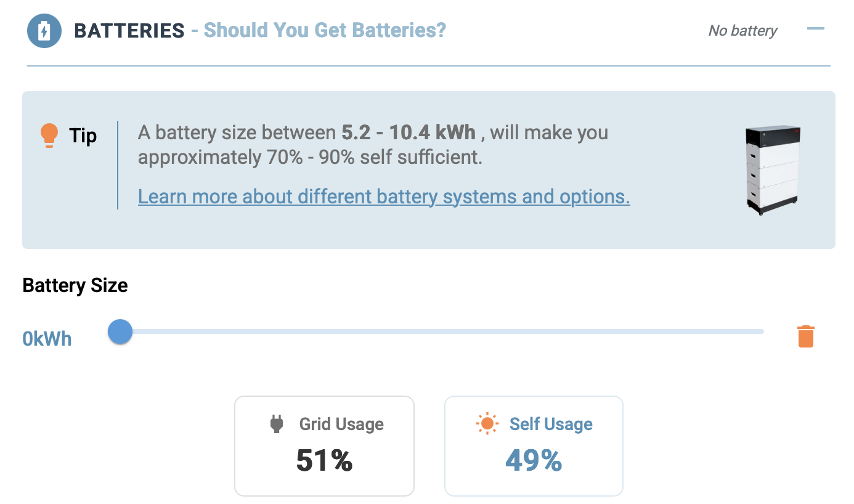Click the battery slider handle

click(120, 331)
